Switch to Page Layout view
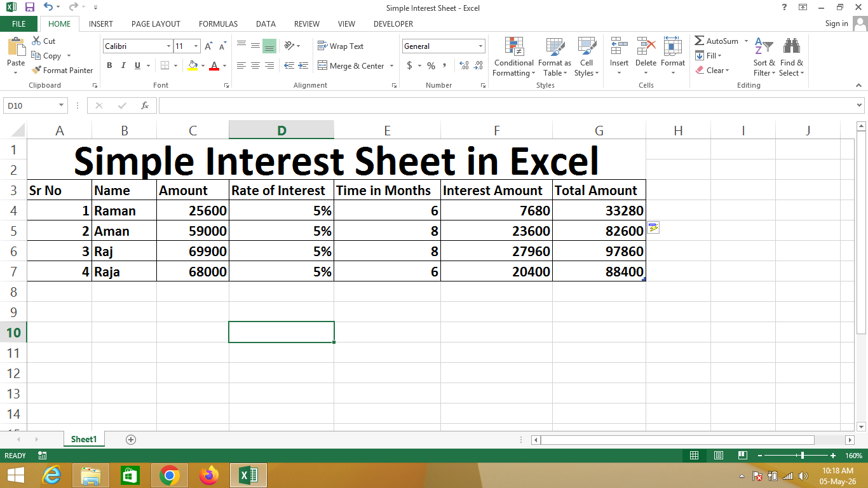Viewport: 868px width, 488px height. [x=718, y=456]
